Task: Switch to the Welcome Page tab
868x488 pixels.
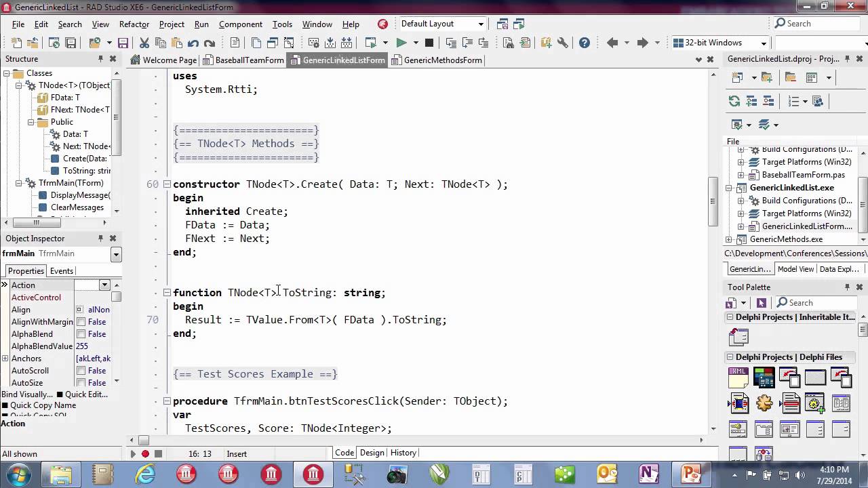Action: click(163, 60)
